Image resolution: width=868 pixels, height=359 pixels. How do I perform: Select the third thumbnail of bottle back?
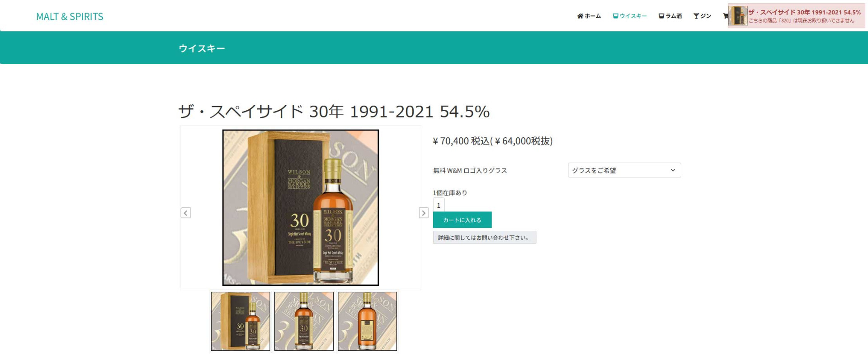[367, 321]
